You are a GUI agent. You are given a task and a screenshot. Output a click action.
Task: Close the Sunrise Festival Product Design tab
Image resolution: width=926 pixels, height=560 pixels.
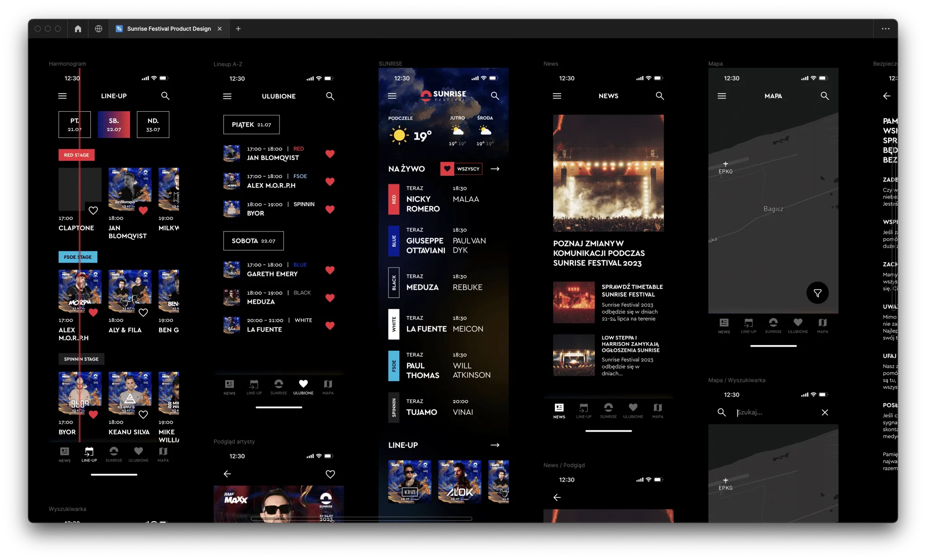click(x=220, y=28)
